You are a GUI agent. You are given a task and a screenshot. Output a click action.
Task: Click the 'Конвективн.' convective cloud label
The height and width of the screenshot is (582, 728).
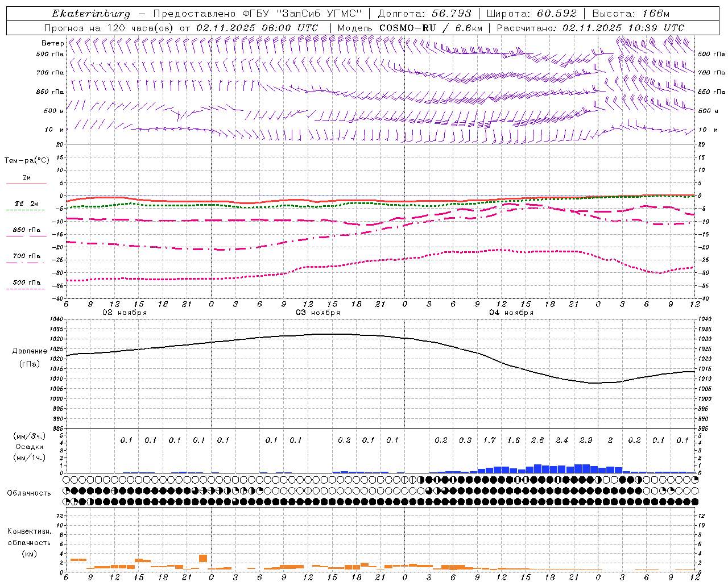(x=29, y=531)
